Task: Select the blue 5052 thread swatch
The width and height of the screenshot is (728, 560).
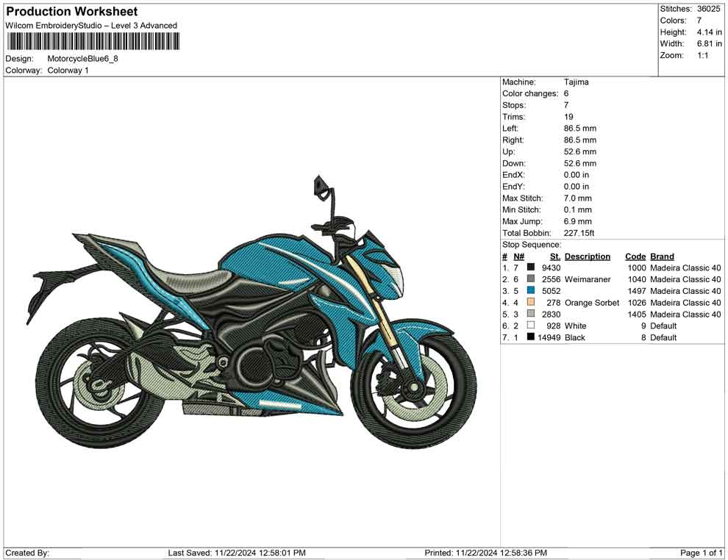Action: click(x=529, y=291)
